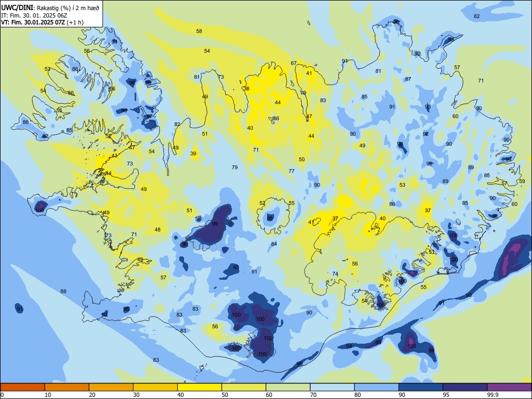Click the 40–50 bright yellow legend swatch
The height and width of the screenshot is (399, 532).
tap(199, 387)
